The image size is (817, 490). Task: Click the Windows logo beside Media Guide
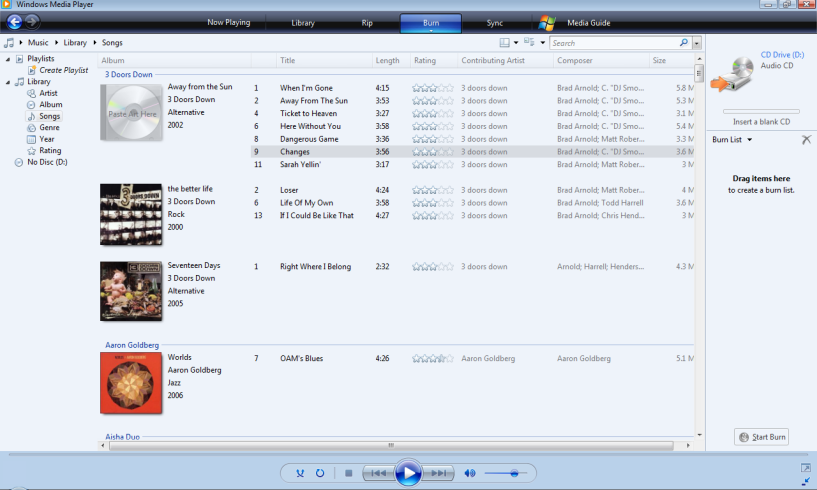547,23
